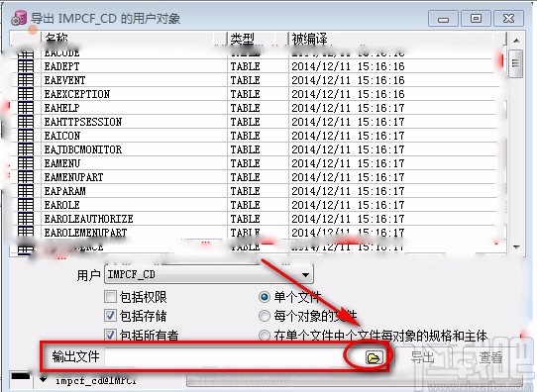Screen dimensions: 537x392
Task: Select the EAROLE table name
Action: coord(62,205)
